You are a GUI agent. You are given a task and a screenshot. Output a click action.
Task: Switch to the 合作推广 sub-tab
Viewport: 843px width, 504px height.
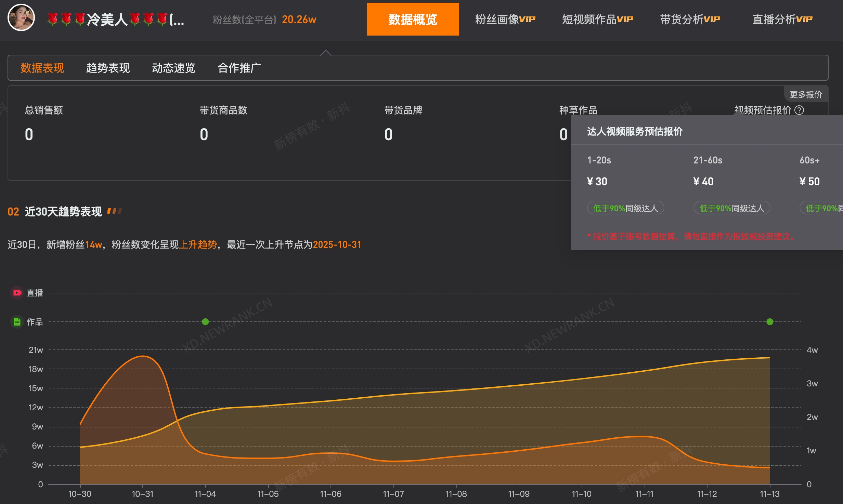(239, 68)
